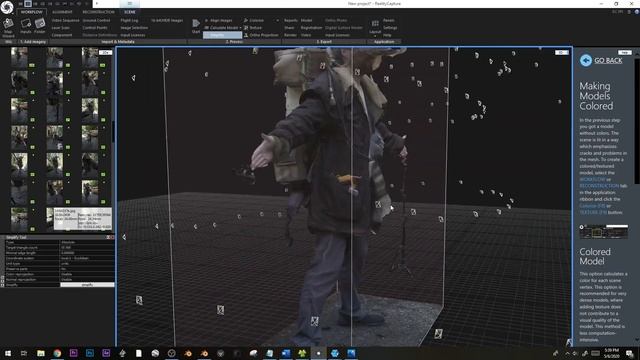Click the Map Wizard icon
Screen dimensions: 640x360
(8, 28)
